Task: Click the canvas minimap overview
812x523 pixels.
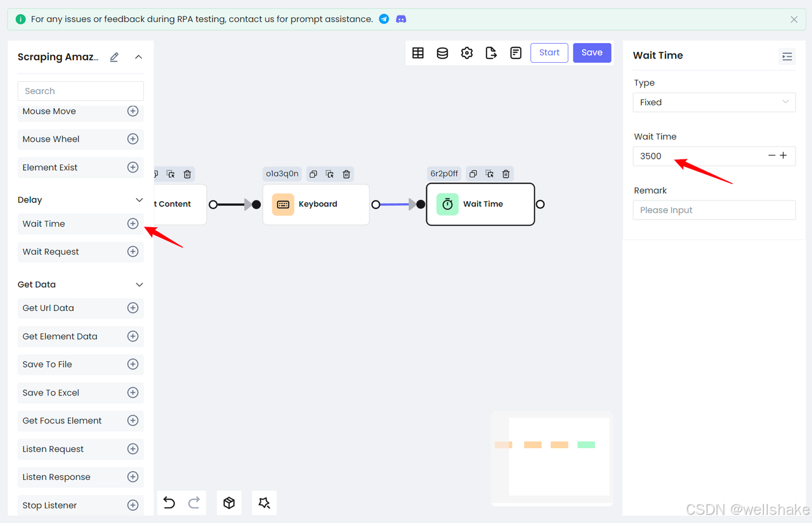Action: coord(552,458)
